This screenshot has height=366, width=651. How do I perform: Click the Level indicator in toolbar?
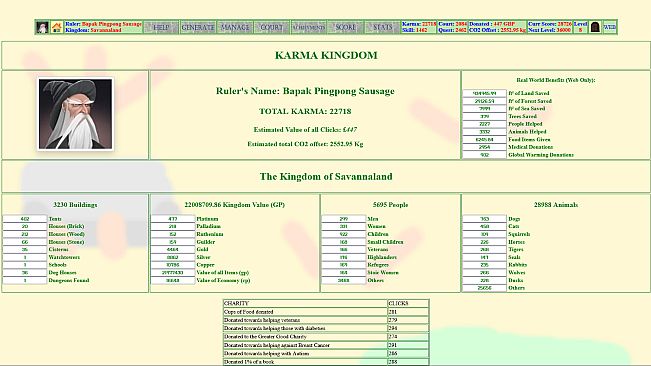coord(580,27)
